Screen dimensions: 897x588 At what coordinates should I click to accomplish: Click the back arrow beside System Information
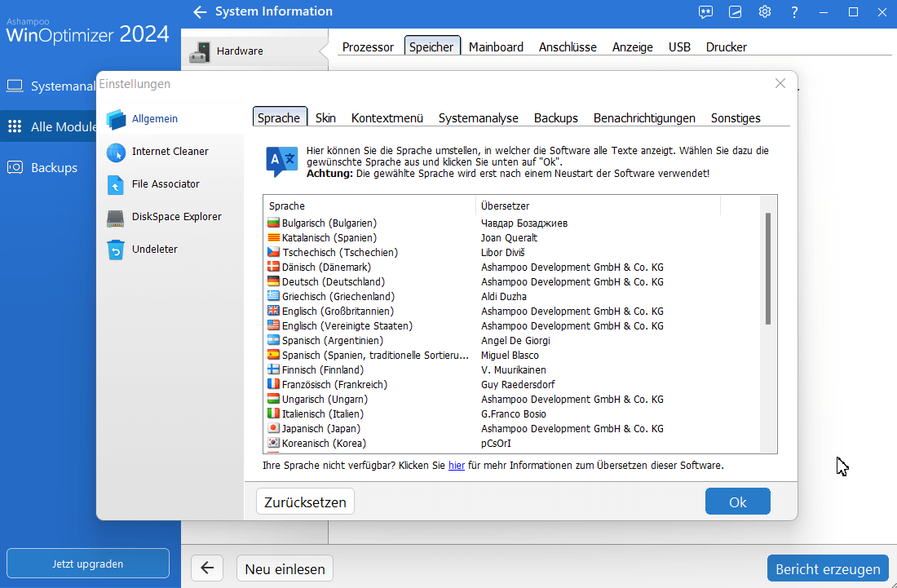point(200,12)
